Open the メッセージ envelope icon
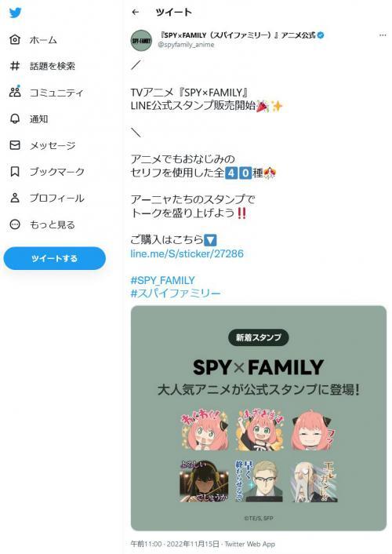392x554 pixels. tap(15, 145)
